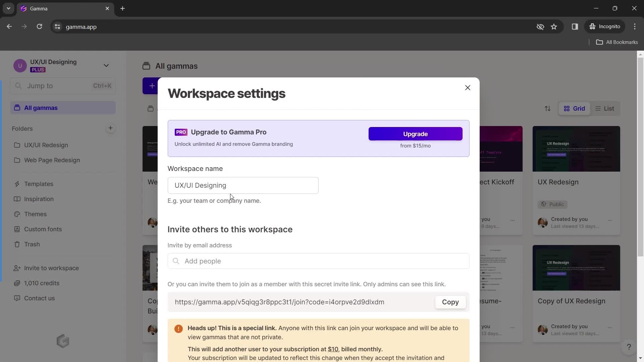Viewport: 644px width, 362px height.
Task: Open more options for Copy of UX Redesign
Action: [x=610, y=327]
